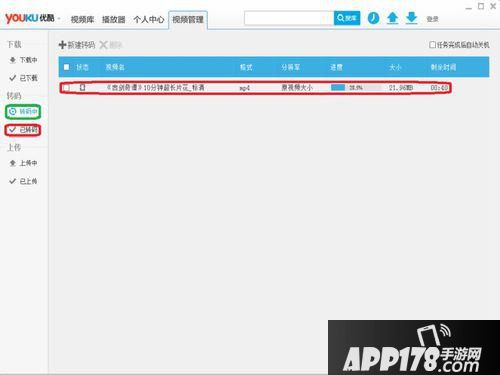This screenshot has width=500, height=375.
Task: Toggle select-all checkbox in table header
Action: coord(66,67)
